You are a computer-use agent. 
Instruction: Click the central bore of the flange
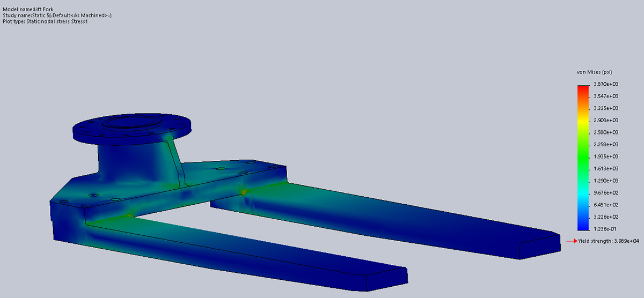(x=130, y=122)
